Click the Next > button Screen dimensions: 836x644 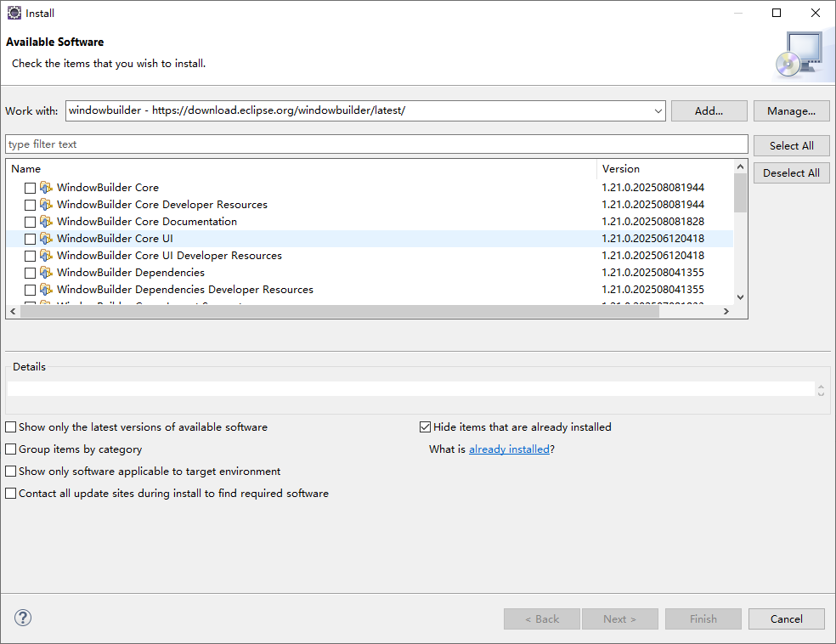pos(620,619)
